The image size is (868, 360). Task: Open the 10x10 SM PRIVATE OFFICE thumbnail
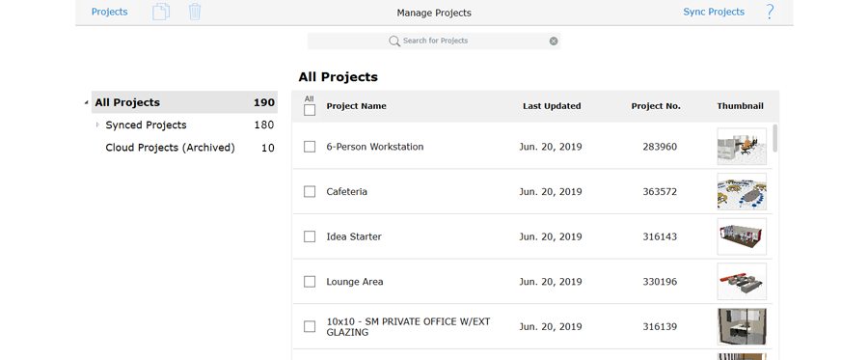[742, 327]
